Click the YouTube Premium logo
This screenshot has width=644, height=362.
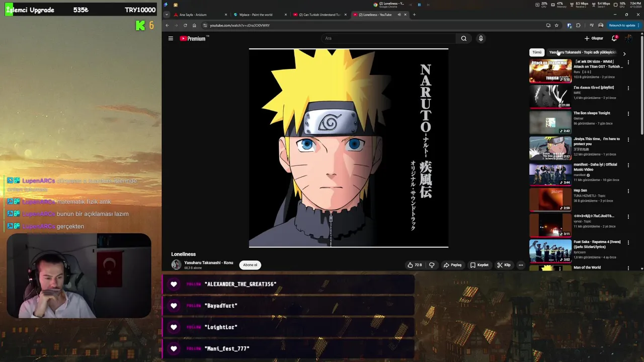194,38
